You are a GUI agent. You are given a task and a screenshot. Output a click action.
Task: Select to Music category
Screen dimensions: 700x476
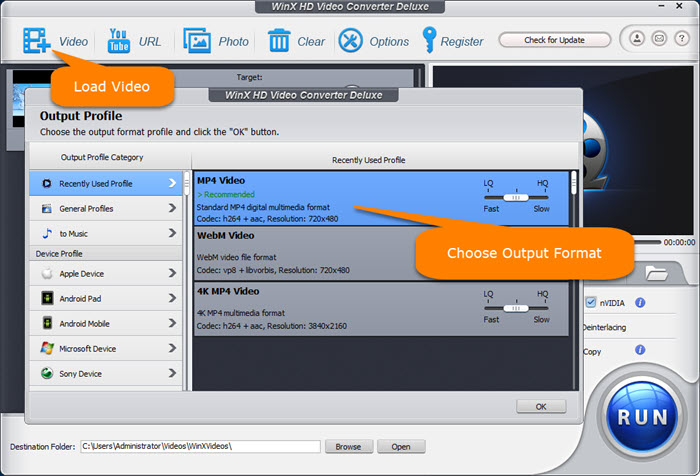(106, 234)
